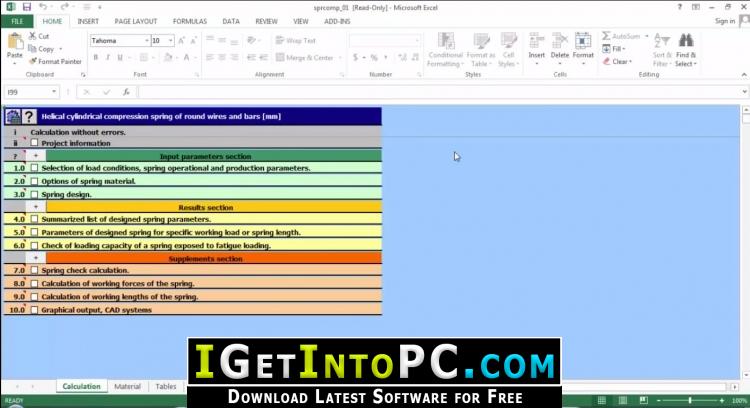Image resolution: width=750 pixels, height=408 pixels.
Task: Toggle Underline formatting
Action: pyautogui.click(x=120, y=57)
